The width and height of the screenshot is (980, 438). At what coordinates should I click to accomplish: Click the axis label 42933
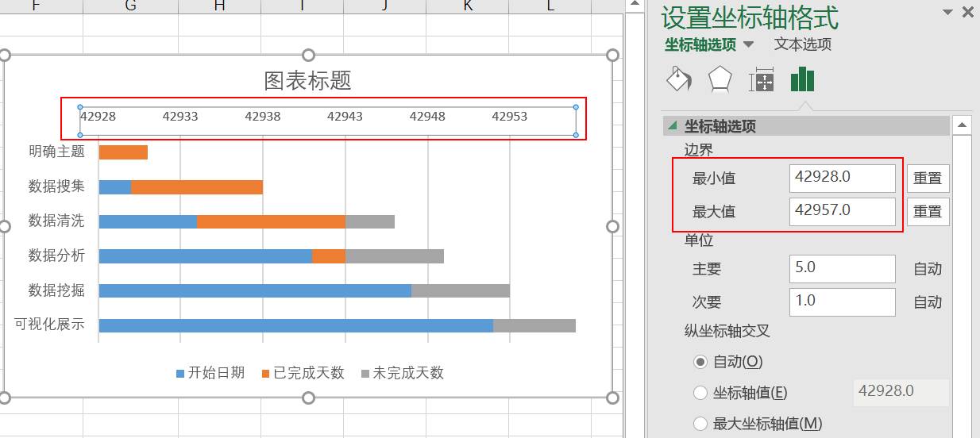(180, 117)
